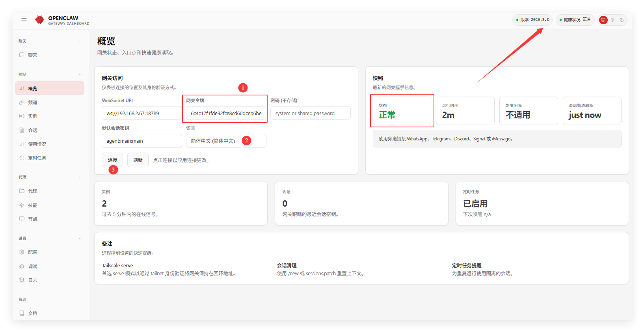Select system theme monitor icon

603,20
